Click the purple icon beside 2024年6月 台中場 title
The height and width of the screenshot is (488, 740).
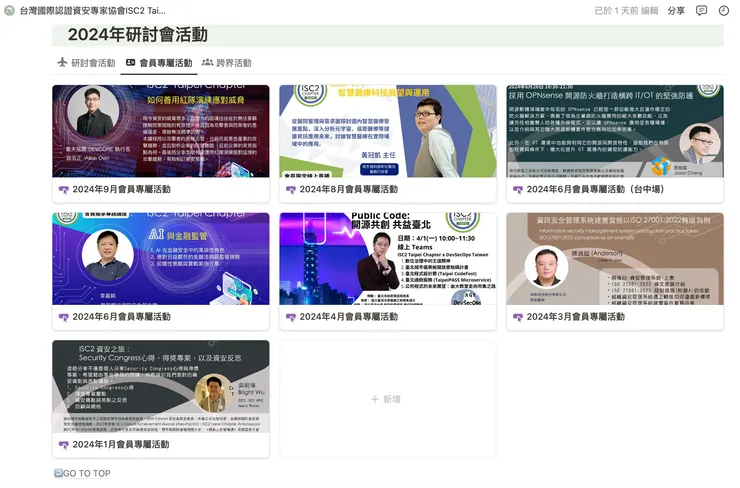518,190
